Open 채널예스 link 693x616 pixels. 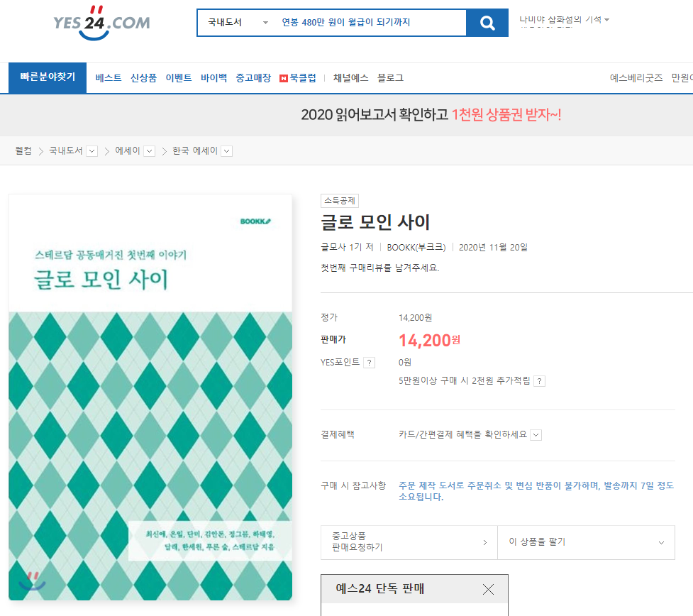(x=351, y=78)
